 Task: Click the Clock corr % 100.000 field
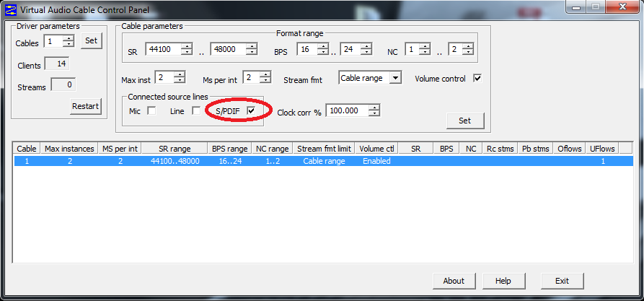[348, 110]
